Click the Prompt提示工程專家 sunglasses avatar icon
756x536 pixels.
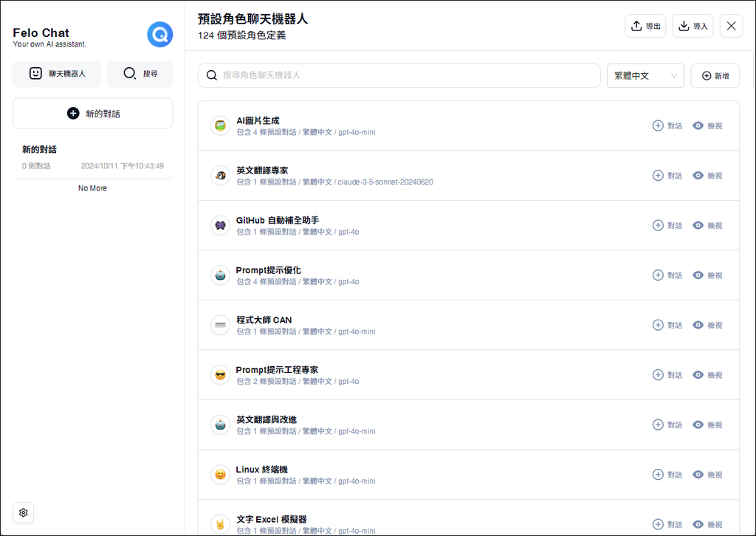tap(220, 374)
